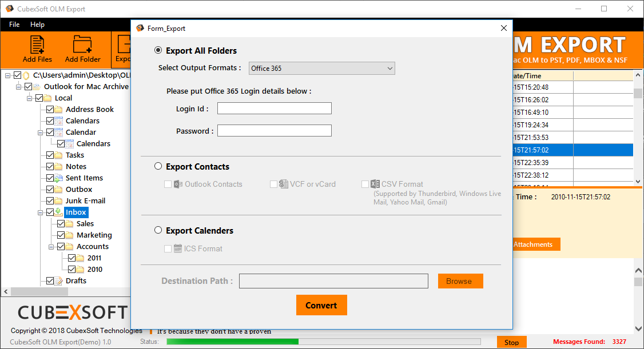Click the ICS Format calendar icon
The height and width of the screenshot is (349, 644).
click(x=178, y=248)
